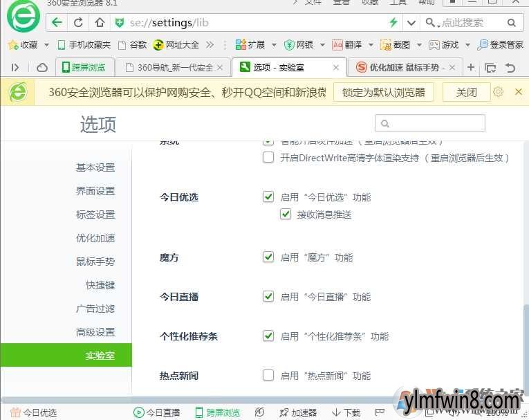Select 实验室 settings section
This screenshot has width=529, height=420.
66,355
